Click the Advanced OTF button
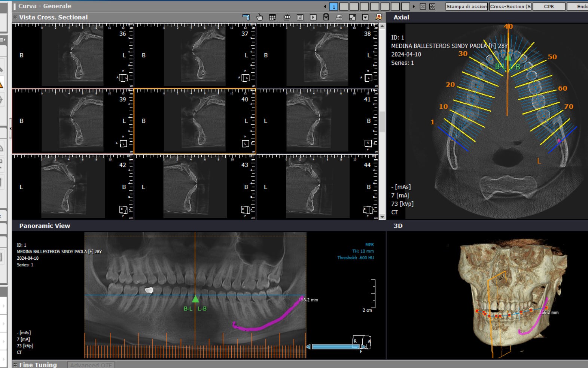588x368 pixels. tap(91, 365)
